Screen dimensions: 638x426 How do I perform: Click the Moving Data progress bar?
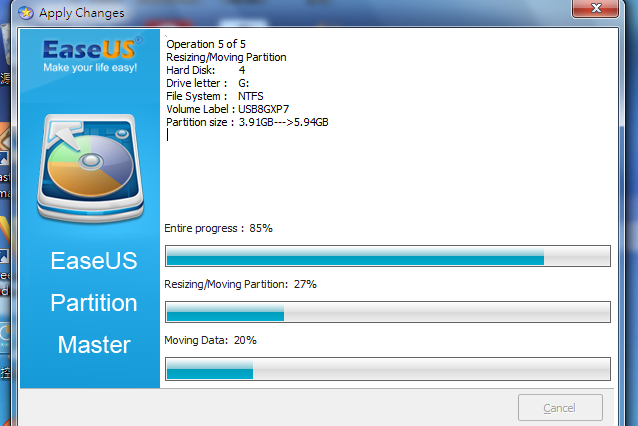tap(388, 369)
